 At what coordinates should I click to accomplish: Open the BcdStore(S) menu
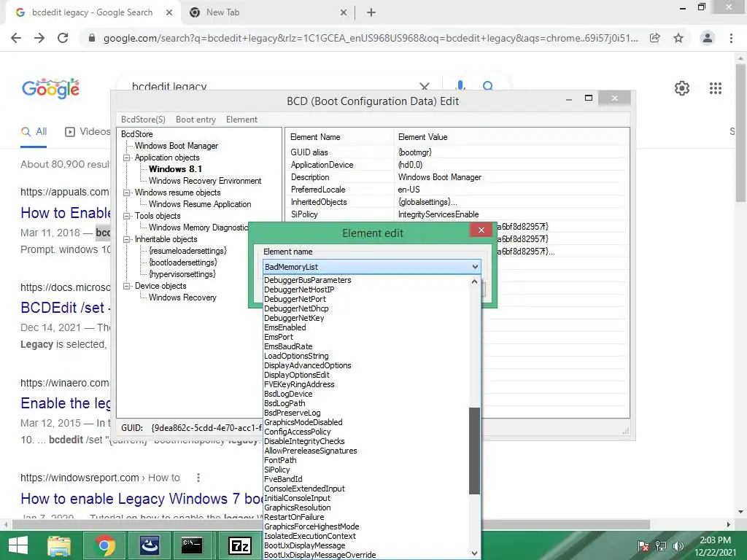coord(143,120)
